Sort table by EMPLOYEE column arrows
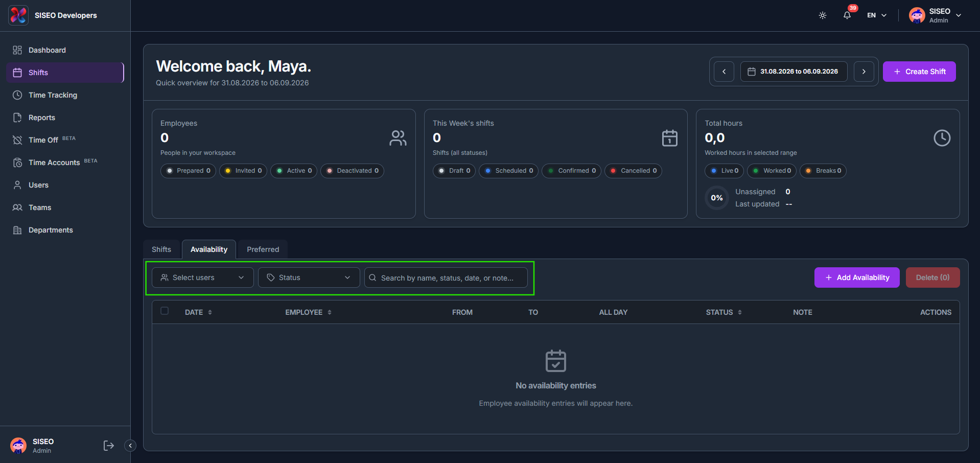This screenshot has width=980, height=463. pyautogui.click(x=330, y=312)
